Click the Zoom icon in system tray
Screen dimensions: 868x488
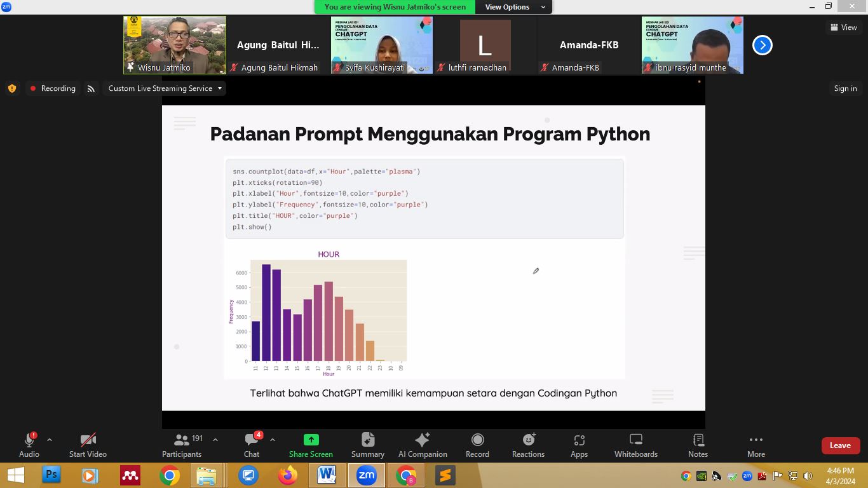747,476
